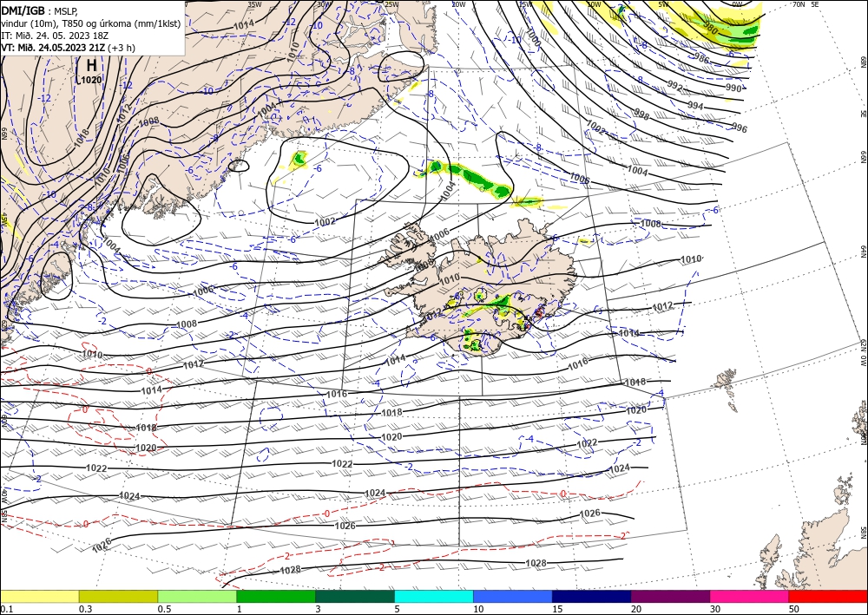Select the pale yellow 0.1–0.3 legend swatch
868x615 pixels.
[39, 596]
